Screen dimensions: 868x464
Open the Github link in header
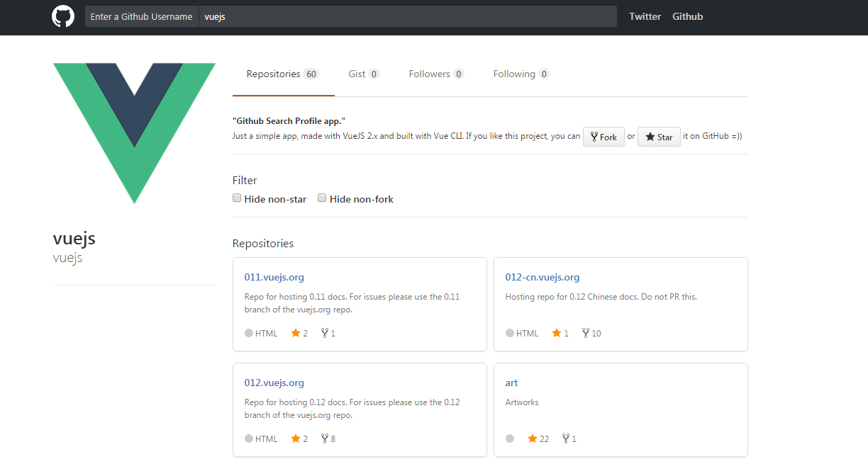click(x=688, y=16)
